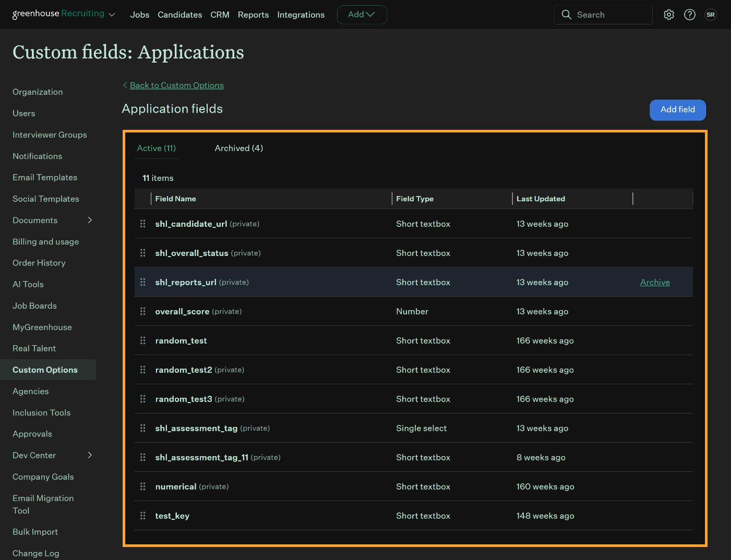This screenshot has width=731, height=560.
Task: Open CRM in the top navigation
Action: (220, 15)
